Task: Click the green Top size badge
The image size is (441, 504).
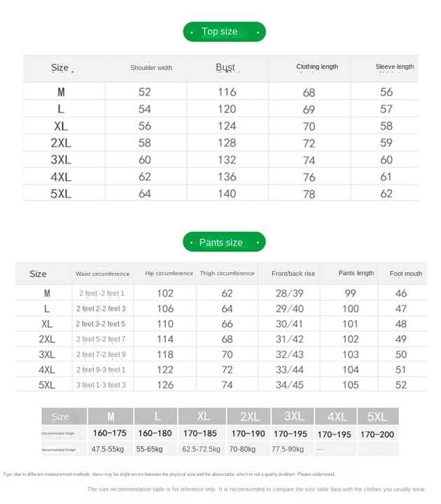Action: pos(225,31)
